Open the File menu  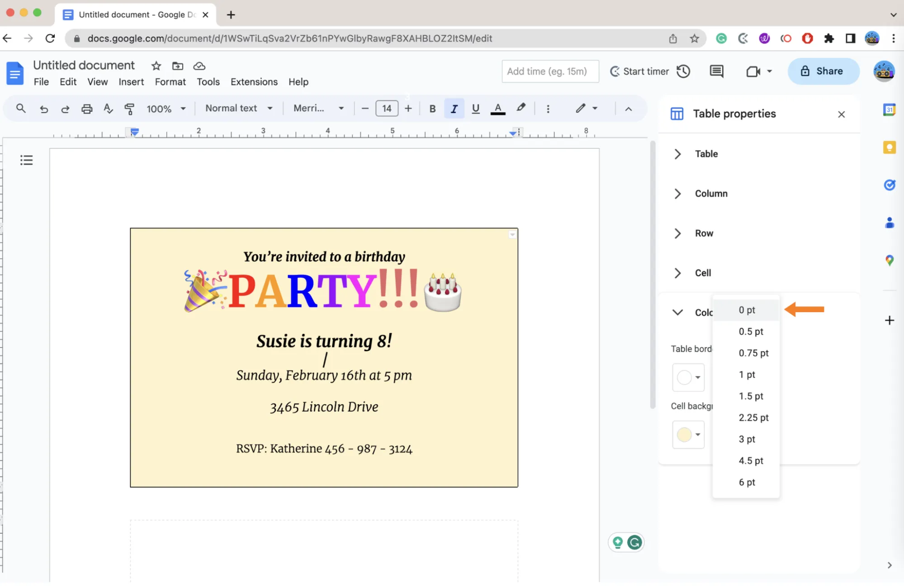pos(41,82)
